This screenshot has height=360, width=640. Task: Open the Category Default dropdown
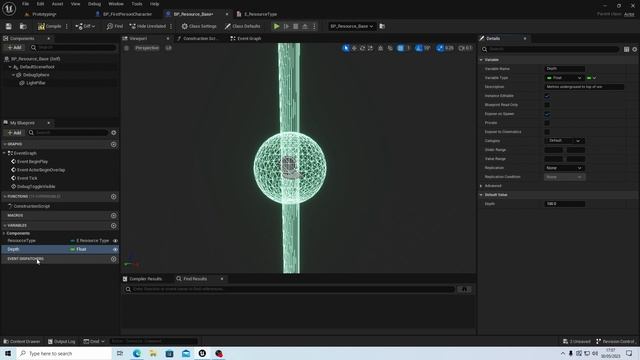[564, 141]
